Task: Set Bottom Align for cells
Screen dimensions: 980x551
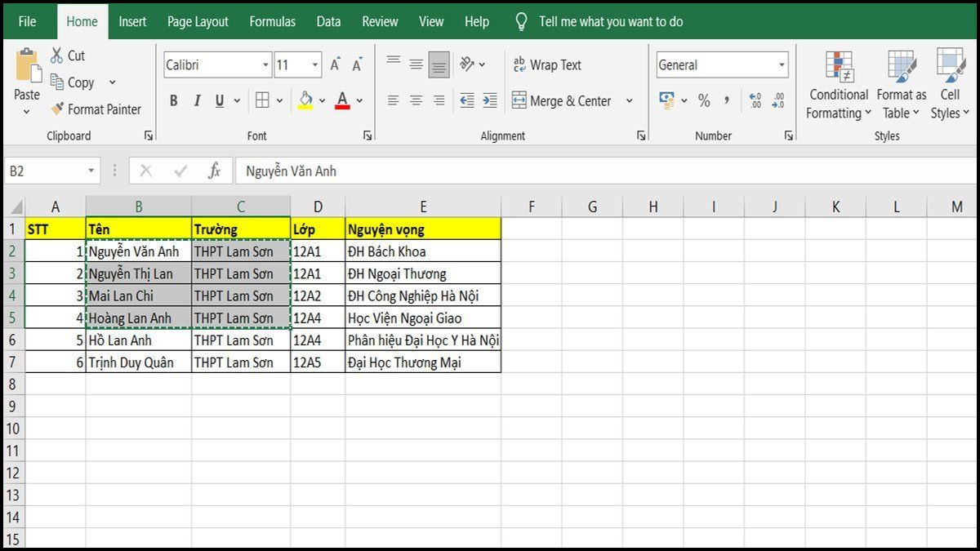Action: 439,64
